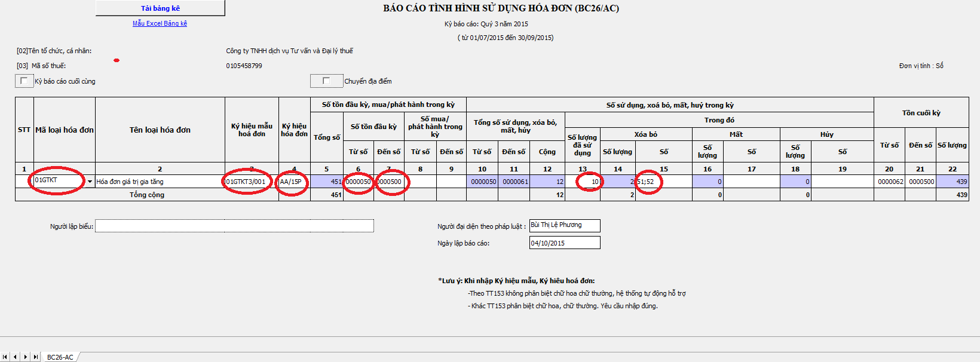Screen dimensions: 980x362
Task: Expand the 'Mã loại hóa đơn' dropdown arrow
Action: pyautogui.click(x=90, y=182)
